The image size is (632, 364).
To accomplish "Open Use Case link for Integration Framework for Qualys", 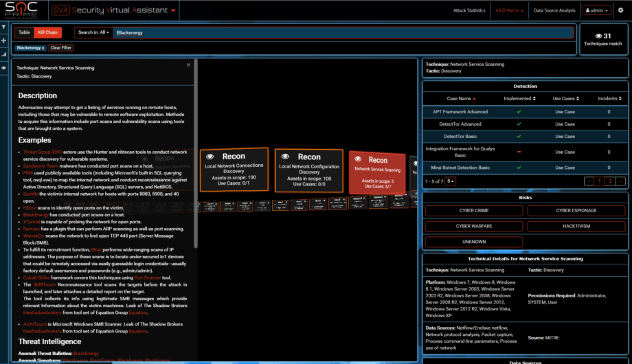I will [x=565, y=152].
